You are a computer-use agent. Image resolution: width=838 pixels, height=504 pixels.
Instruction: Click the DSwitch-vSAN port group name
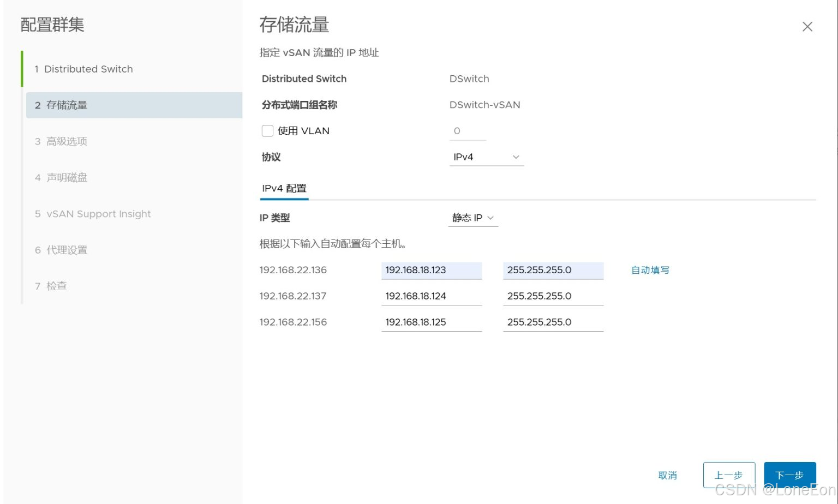[485, 105]
